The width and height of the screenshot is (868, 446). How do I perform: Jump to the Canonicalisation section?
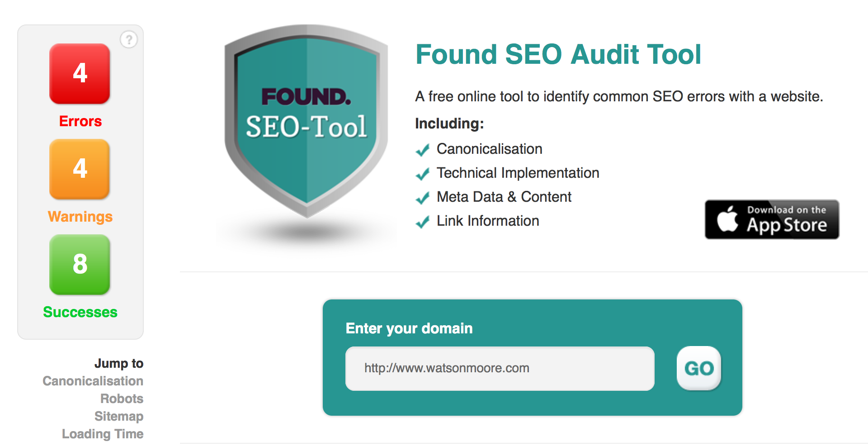(93, 381)
